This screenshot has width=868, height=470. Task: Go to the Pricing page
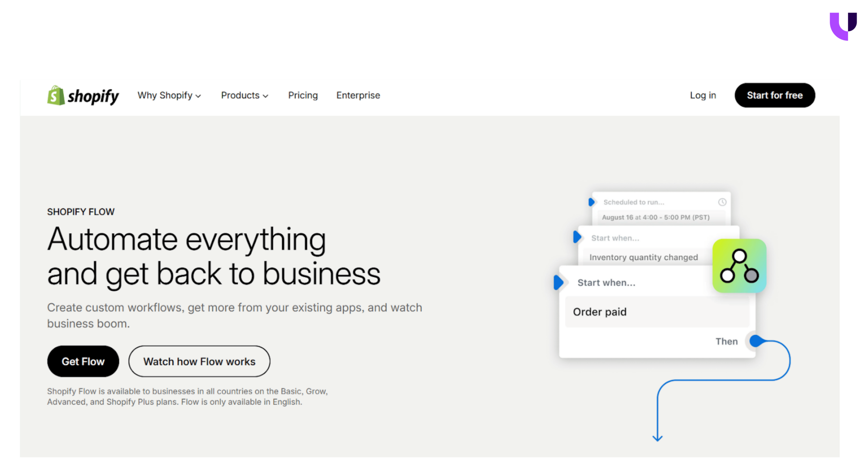[303, 95]
